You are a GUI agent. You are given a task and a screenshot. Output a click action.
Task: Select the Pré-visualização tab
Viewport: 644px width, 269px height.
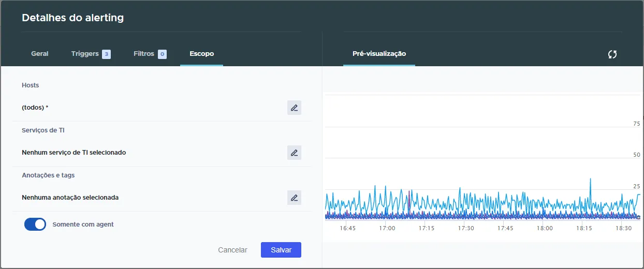[379, 54]
